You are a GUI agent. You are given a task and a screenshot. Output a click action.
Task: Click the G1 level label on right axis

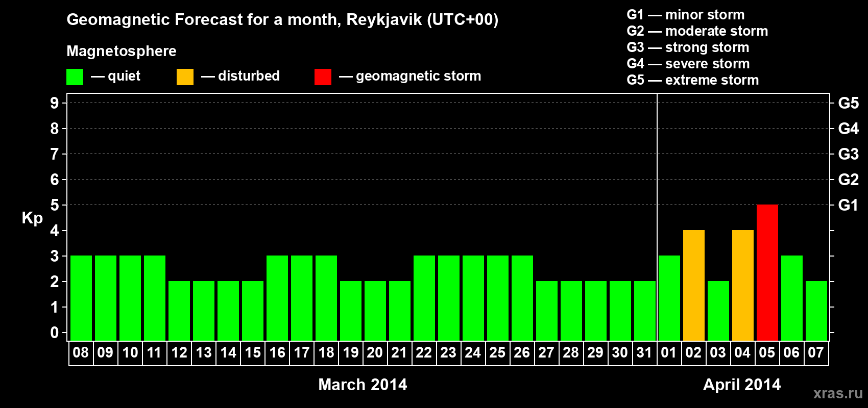(x=848, y=205)
